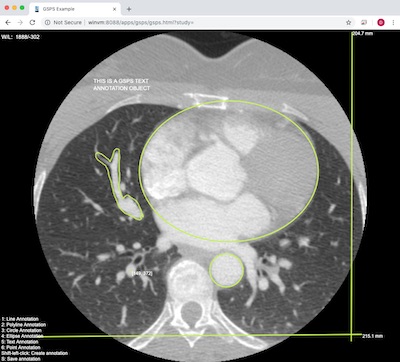
Task: Click the GSPS text annotation object
Action: tap(122, 85)
